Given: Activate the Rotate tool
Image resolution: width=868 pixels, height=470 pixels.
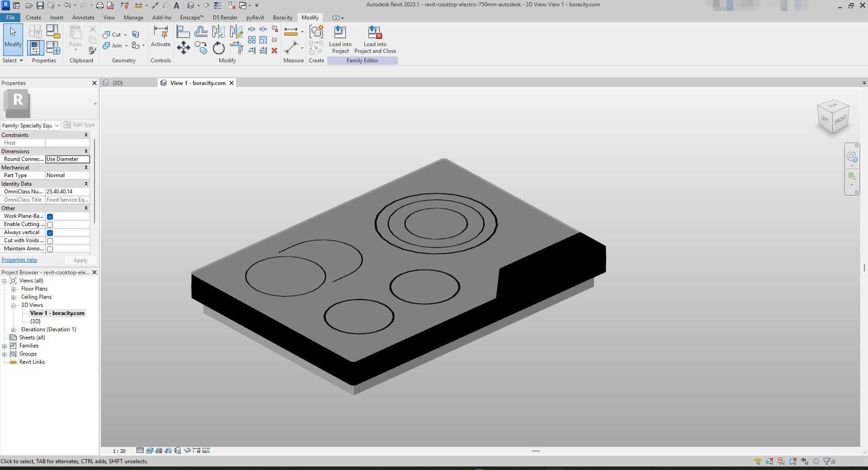Looking at the screenshot, I should (x=219, y=47).
